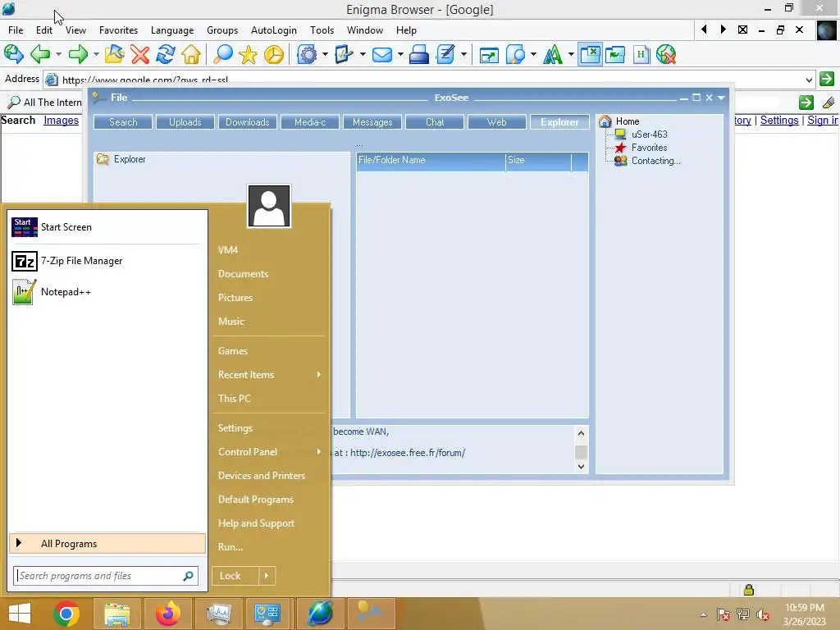
Task: Open the AutoLogin menu
Action: tap(274, 30)
